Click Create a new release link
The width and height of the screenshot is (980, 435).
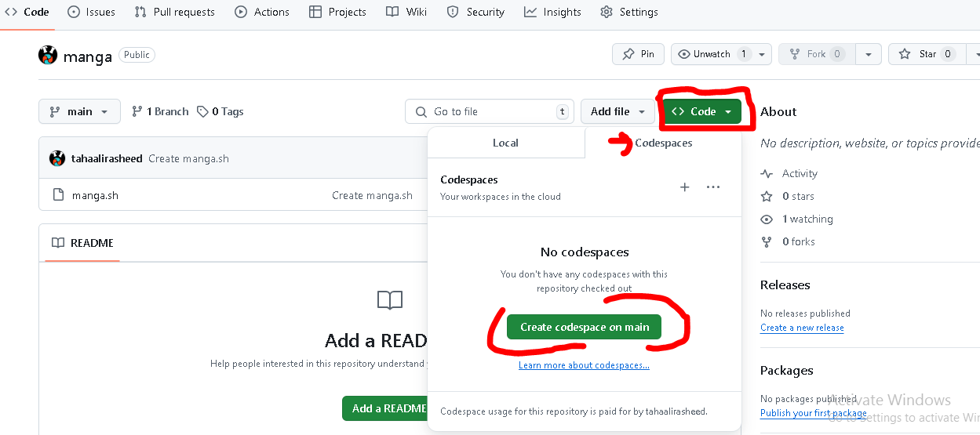tap(802, 328)
